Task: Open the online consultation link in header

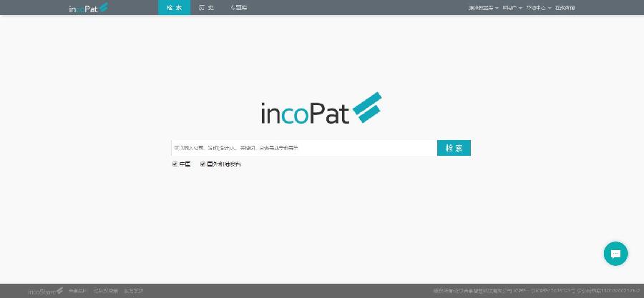Action: pyautogui.click(x=565, y=8)
